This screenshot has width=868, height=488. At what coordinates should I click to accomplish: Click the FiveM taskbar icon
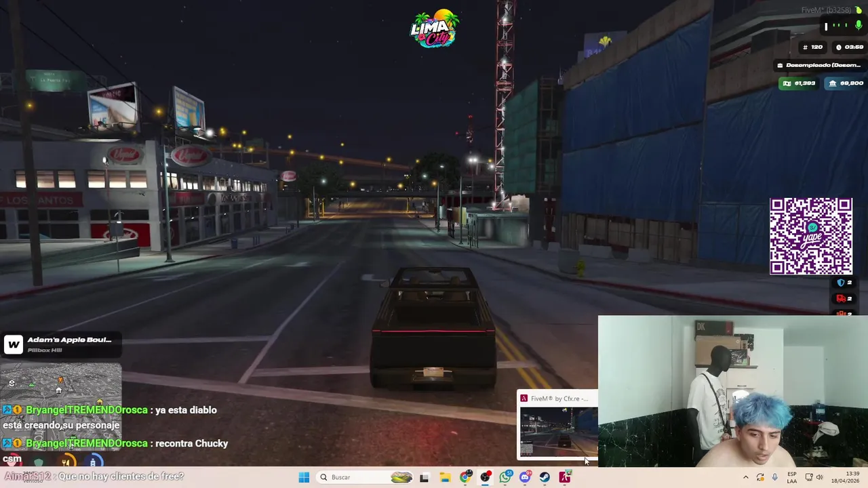pos(565,477)
